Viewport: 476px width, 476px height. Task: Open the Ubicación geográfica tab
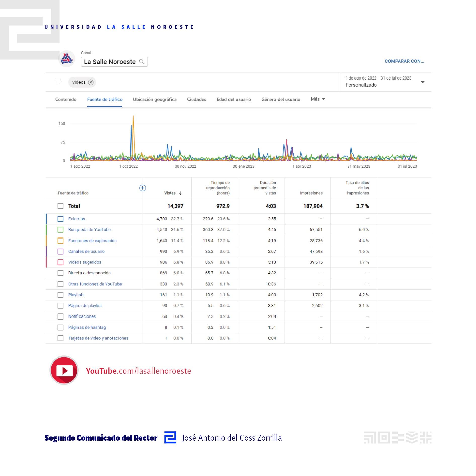coord(155,99)
